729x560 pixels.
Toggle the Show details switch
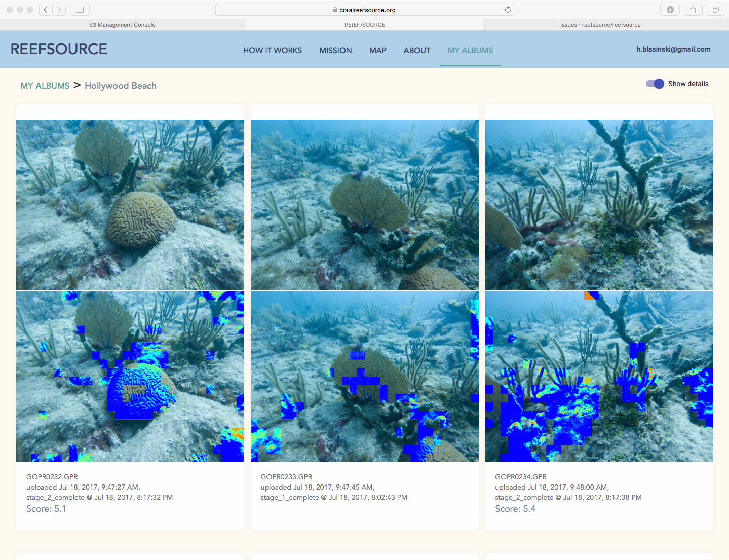655,84
